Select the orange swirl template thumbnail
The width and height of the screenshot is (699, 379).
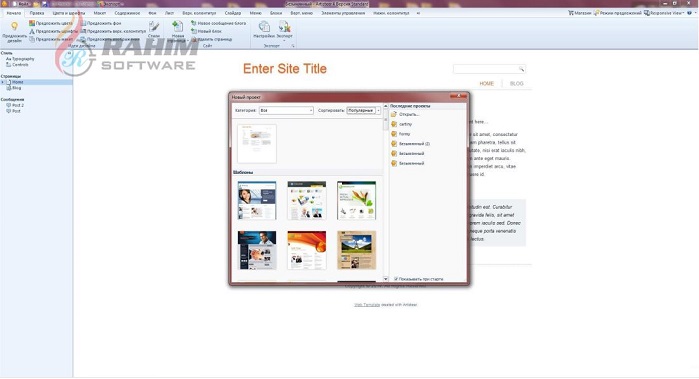[x=307, y=250]
